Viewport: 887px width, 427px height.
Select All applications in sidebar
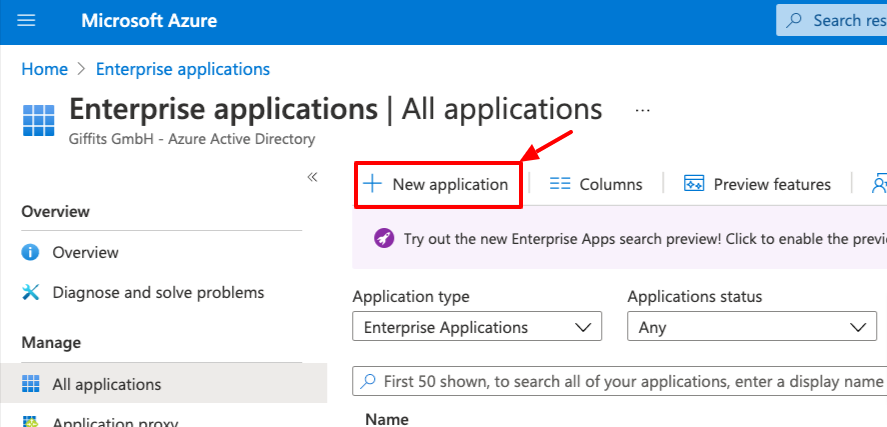(x=163, y=384)
